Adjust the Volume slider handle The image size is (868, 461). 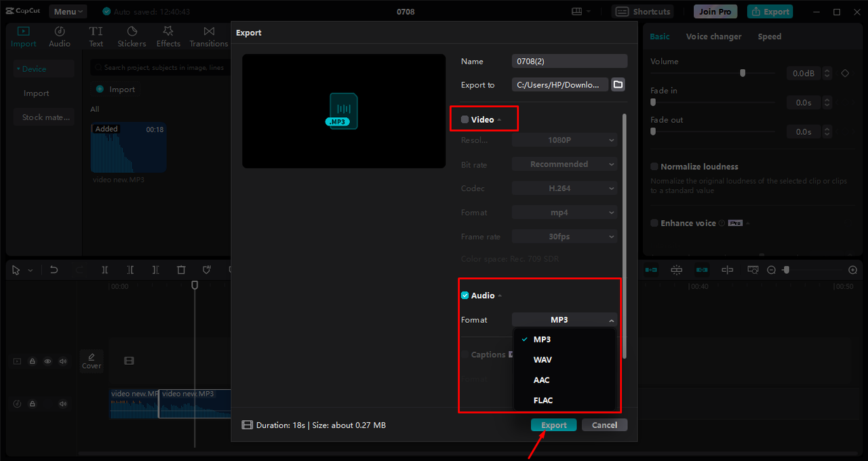tap(743, 73)
